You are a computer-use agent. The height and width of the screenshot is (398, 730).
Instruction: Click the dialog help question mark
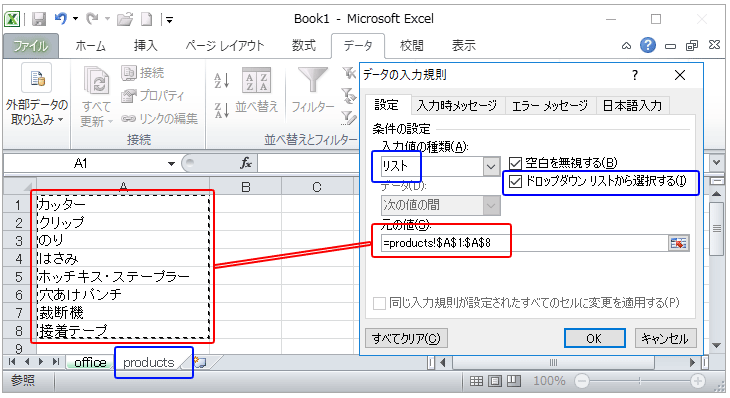635,75
